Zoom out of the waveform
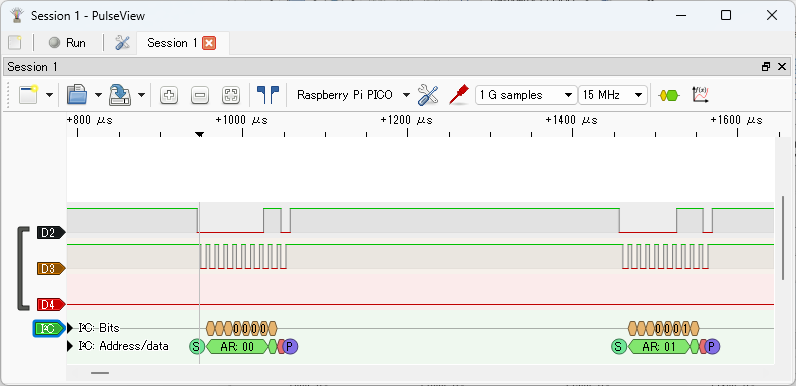Image resolution: width=796 pixels, height=386 pixels. coord(200,95)
